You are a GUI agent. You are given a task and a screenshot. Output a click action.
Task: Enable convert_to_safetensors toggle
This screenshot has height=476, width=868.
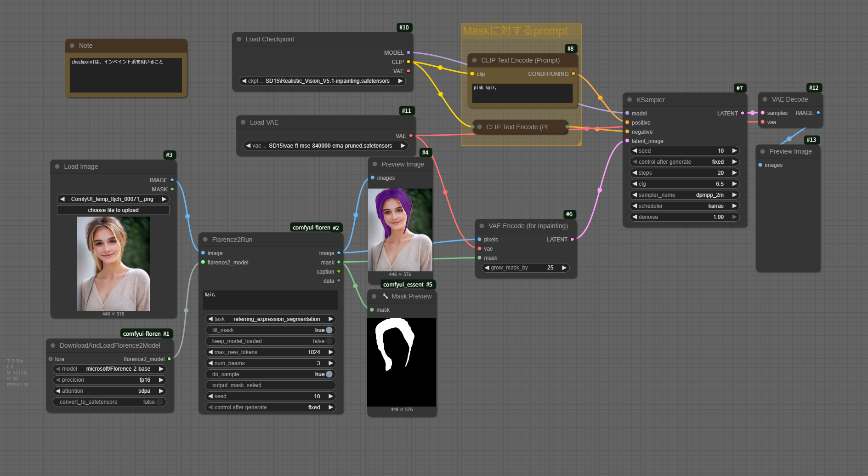[x=159, y=402]
